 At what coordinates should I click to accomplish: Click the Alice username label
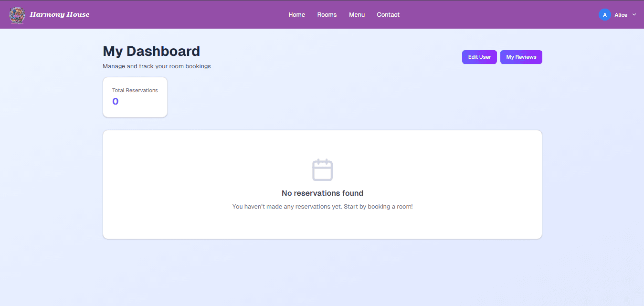pyautogui.click(x=621, y=15)
